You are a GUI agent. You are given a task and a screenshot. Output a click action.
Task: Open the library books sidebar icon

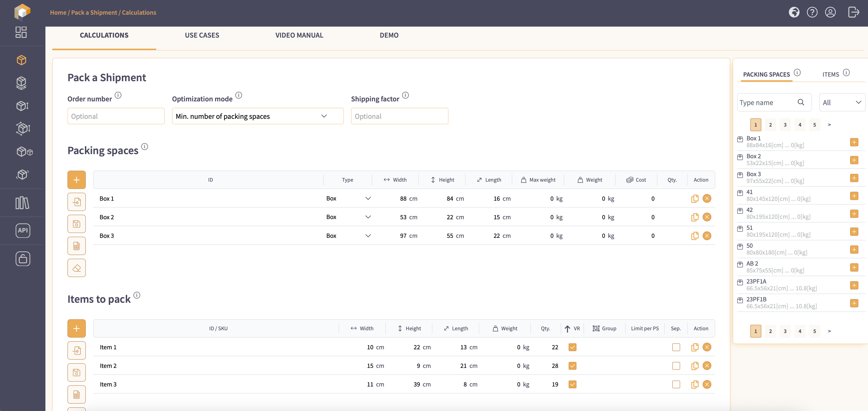[x=22, y=203]
